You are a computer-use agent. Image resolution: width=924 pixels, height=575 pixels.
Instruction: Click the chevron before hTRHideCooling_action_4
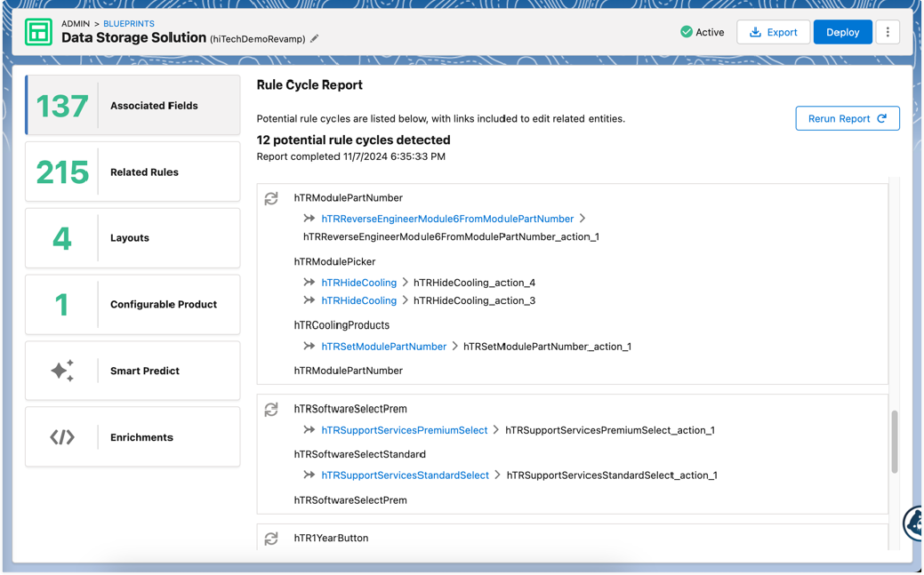pyautogui.click(x=405, y=283)
